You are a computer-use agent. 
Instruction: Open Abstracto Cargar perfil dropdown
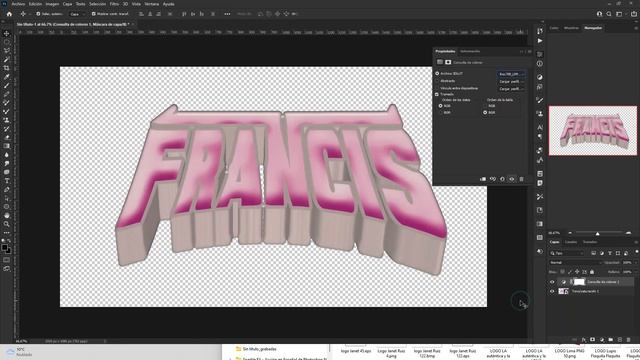[511, 81]
